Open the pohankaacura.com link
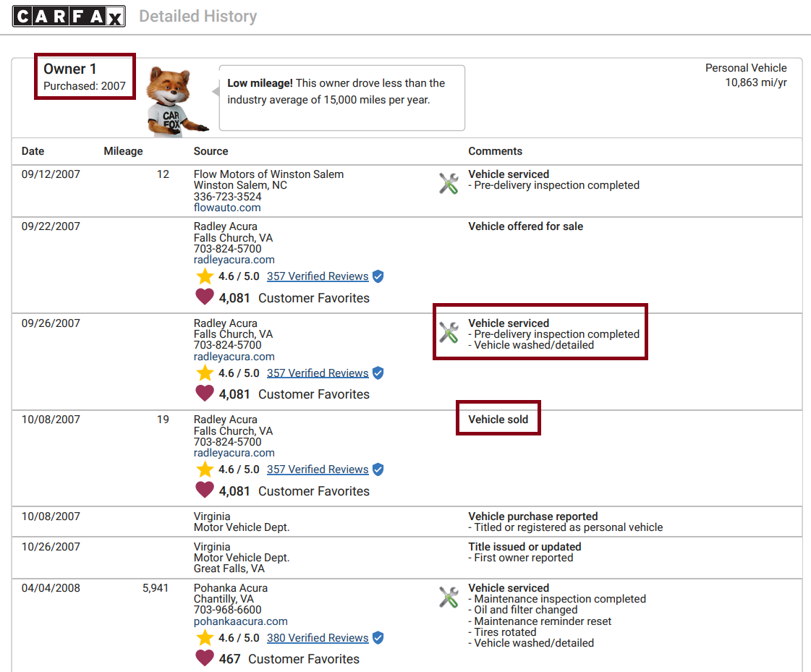811x672 pixels. point(240,621)
